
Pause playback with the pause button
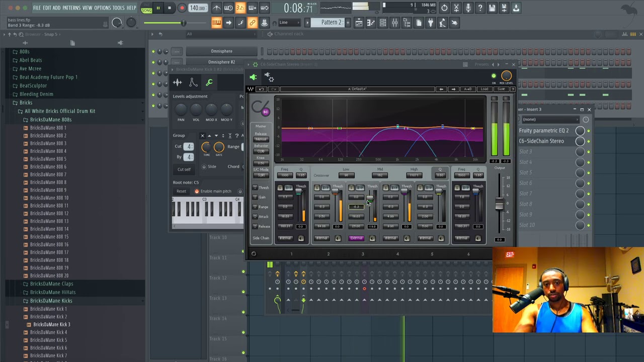(x=158, y=8)
